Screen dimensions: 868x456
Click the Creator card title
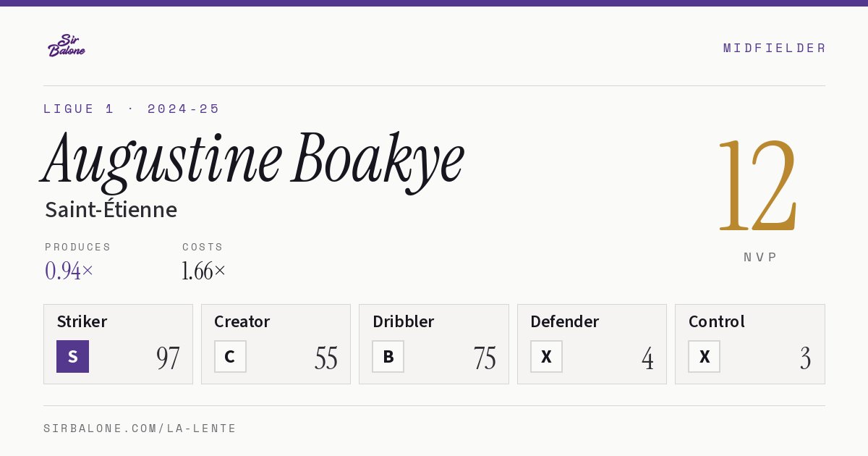[x=242, y=321]
